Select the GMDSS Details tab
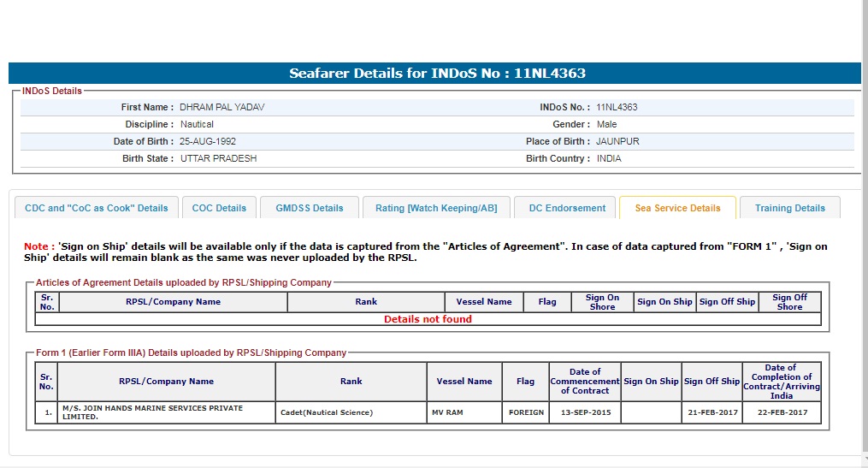Screen dimensions: 868x468 click(x=309, y=208)
